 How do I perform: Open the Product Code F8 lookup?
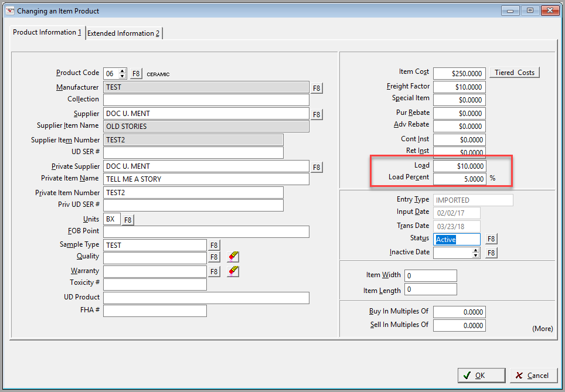point(136,73)
